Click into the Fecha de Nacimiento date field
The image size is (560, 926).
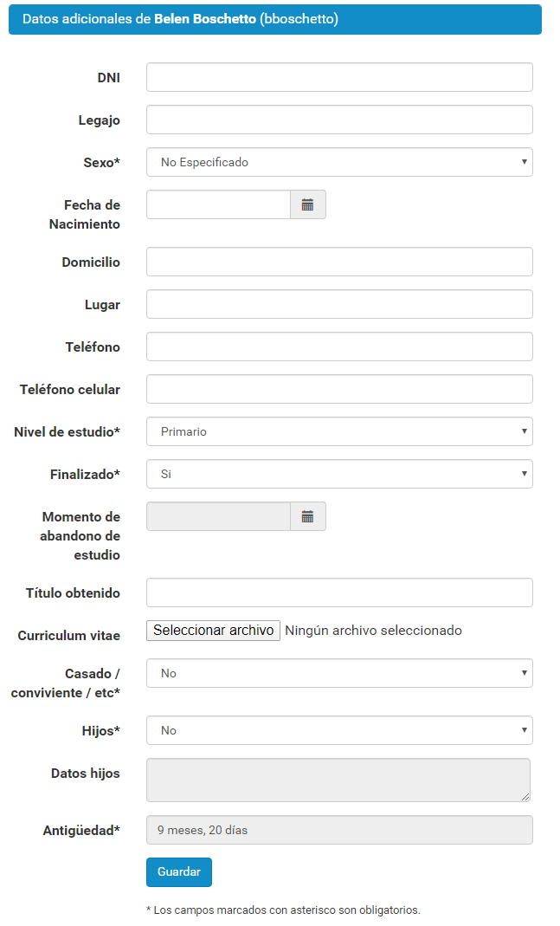(218, 205)
